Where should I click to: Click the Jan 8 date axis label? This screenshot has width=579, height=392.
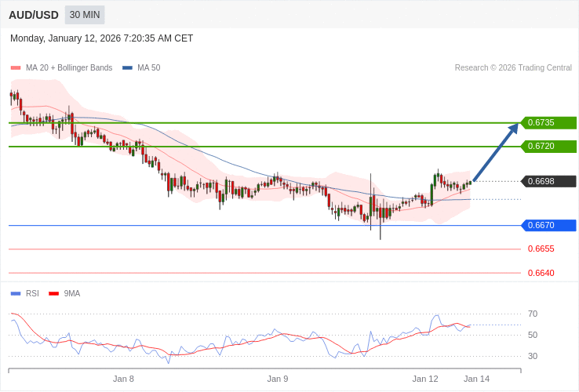[x=123, y=379]
